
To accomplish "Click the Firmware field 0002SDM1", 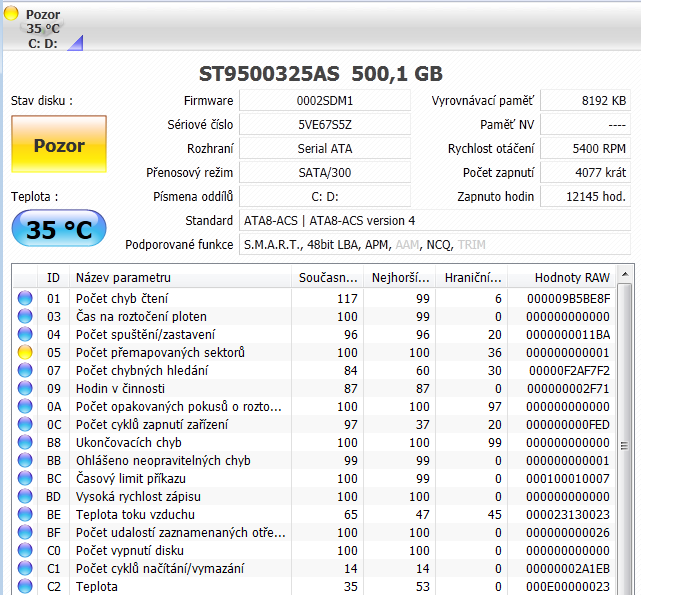I will pos(325,100).
